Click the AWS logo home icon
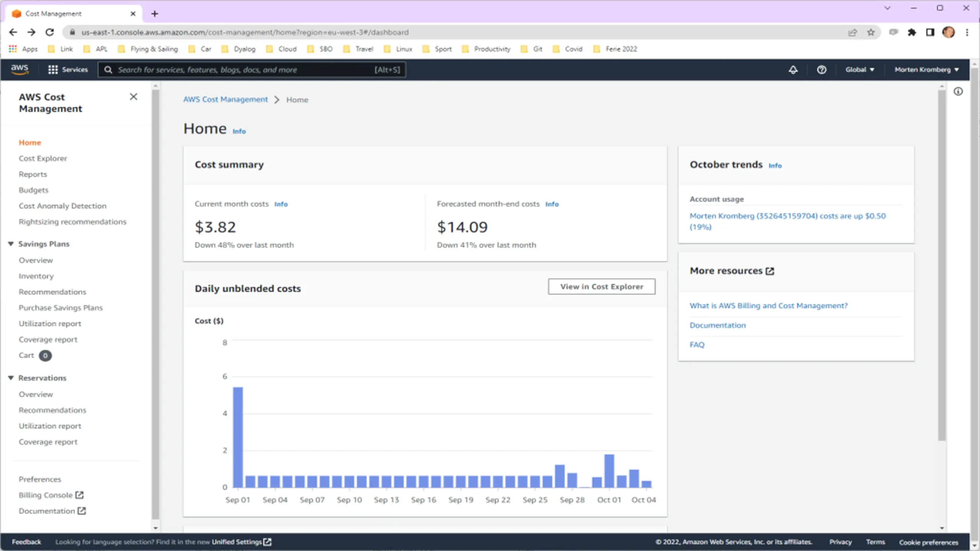Image resolution: width=980 pixels, height=551 pixels. [x=20, y=69]
